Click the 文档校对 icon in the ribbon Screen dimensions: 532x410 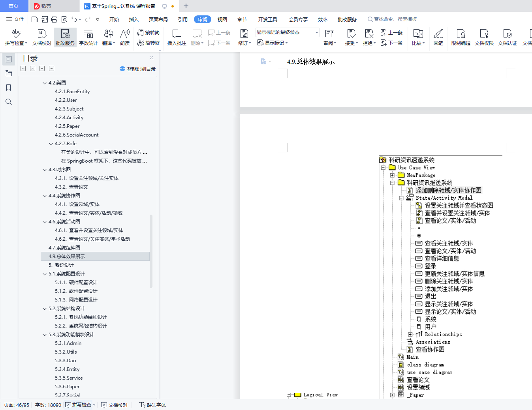[x=42, y=37]
